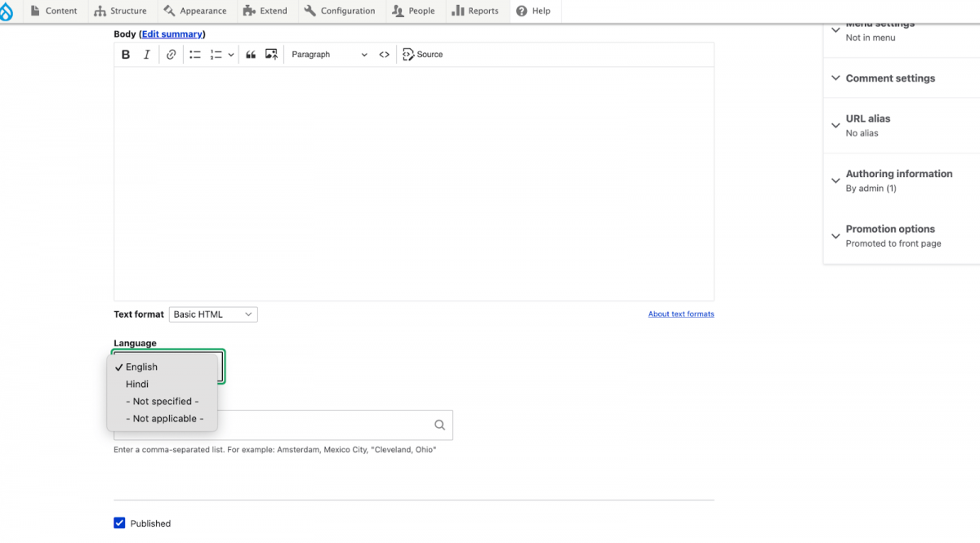Choose the Not specified language option
Image resolution: width=980 pixels, height=543 pixels.
163,402
